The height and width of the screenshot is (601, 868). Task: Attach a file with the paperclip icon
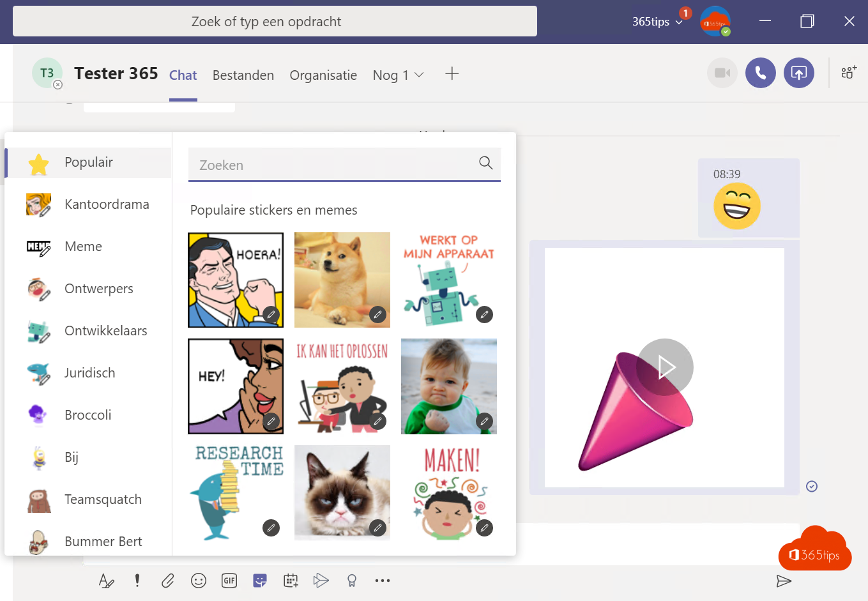coord(167,581)
